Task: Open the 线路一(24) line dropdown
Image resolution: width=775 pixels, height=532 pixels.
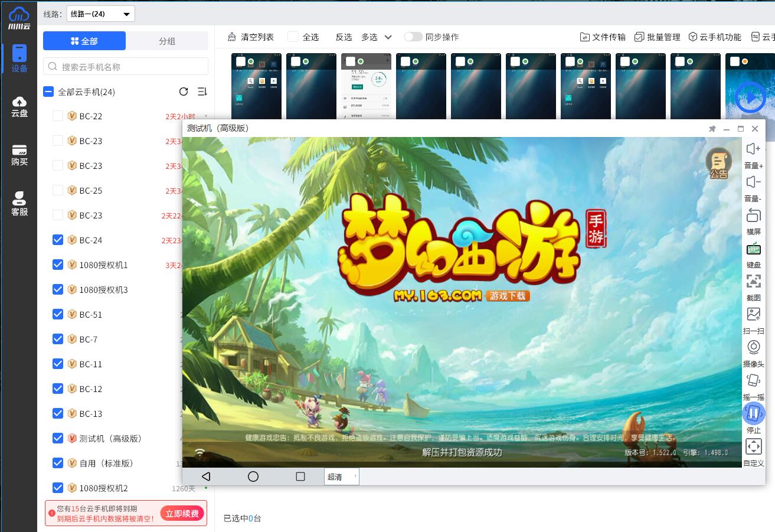Action: 100,14
